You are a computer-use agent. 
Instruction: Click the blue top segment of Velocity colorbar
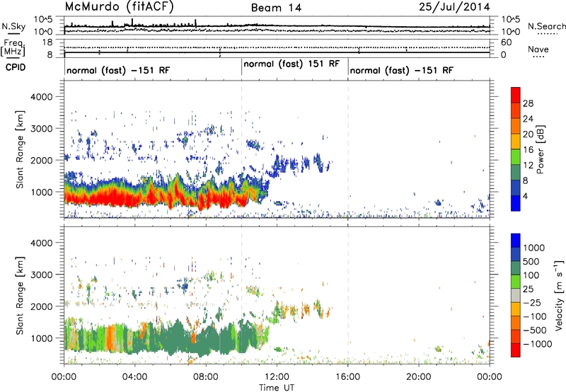click(x=516, y=241)
